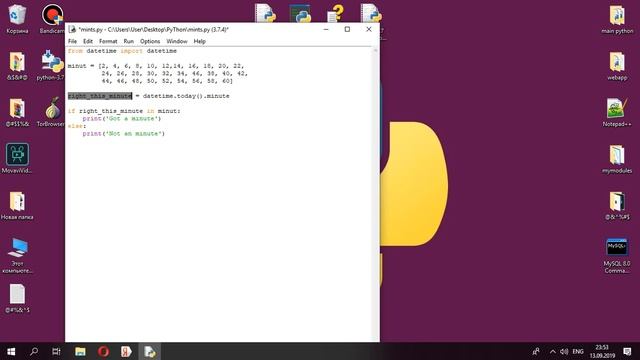Click the print('Not an minute') line
The height and width of the screenshot is (360, 640).
click(x=123, y=133)
